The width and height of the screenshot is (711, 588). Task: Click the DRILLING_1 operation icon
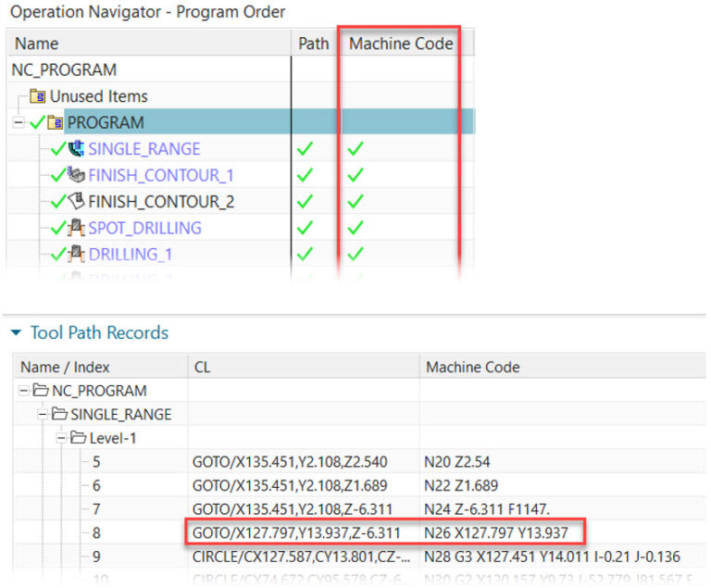(76, 254)
